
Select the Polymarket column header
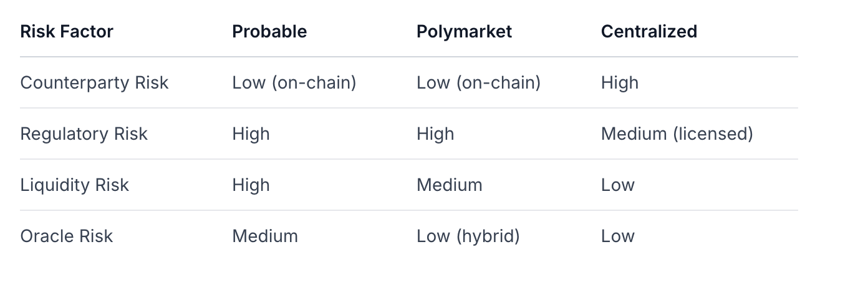pos(464,32)
